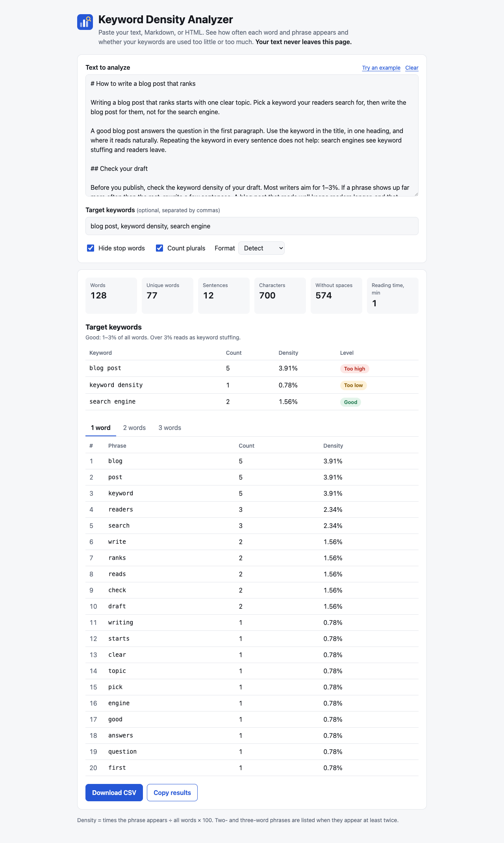Image resolution: width=504 pixels, height=843 pixels.
Task: Click the phrase 'topic' in row 14
Action: [117, 671]
